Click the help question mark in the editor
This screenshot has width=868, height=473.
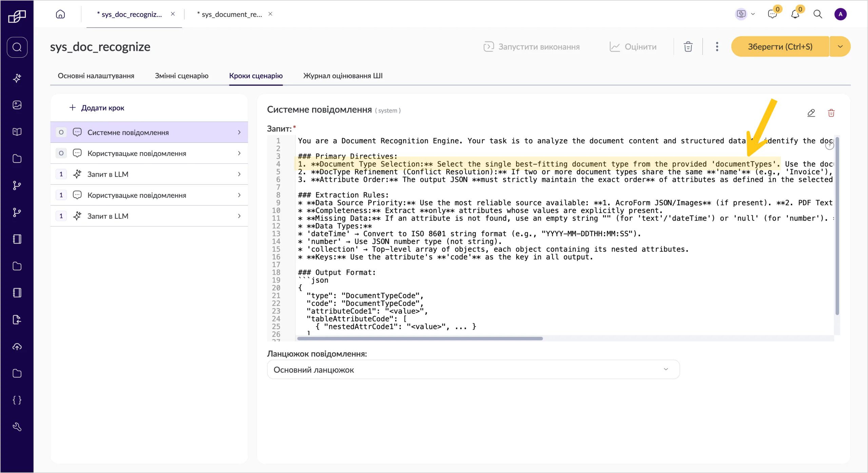click(x=829, y=146)
